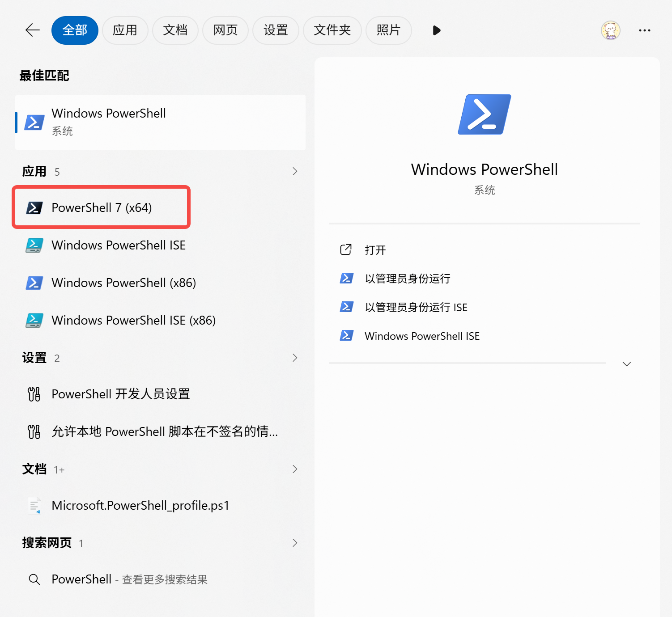Switch to the 文档 filter tab

(175, 30)
